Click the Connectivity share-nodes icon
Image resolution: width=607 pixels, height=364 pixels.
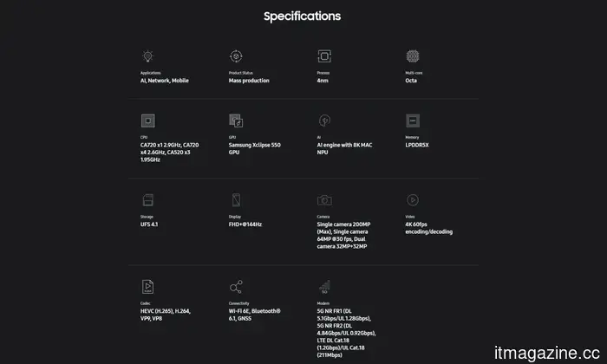pyautogui.click(x=236, y=287)
